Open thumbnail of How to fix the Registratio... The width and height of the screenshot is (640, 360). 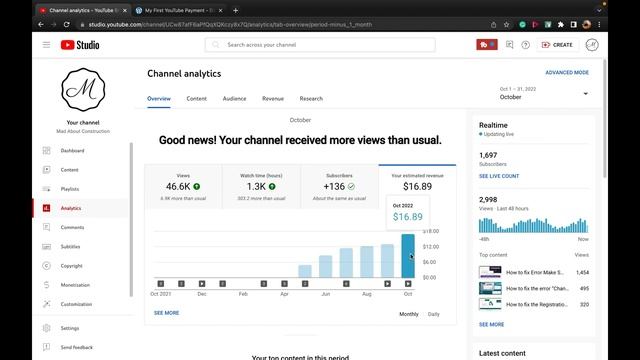(490, 304)
